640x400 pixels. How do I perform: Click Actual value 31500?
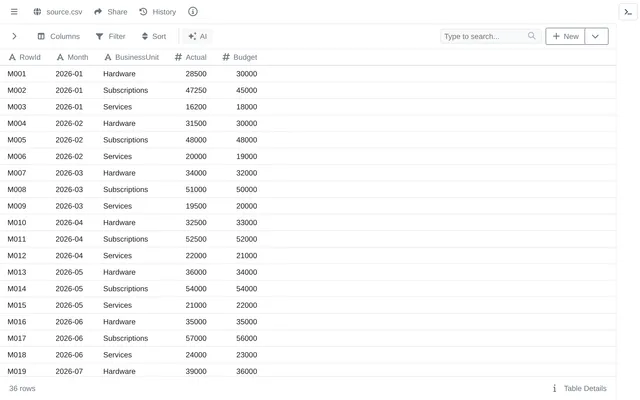196,123
